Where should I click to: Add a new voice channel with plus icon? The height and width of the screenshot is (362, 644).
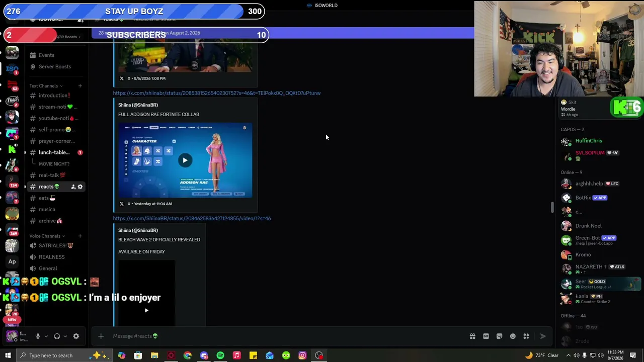80,236
